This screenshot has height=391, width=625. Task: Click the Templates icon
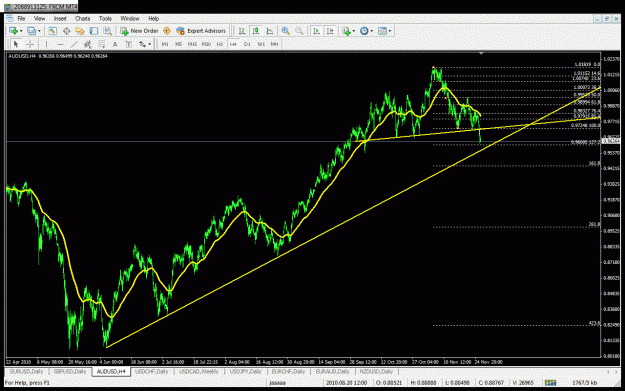pyautogui.click(x=382, y=31)
